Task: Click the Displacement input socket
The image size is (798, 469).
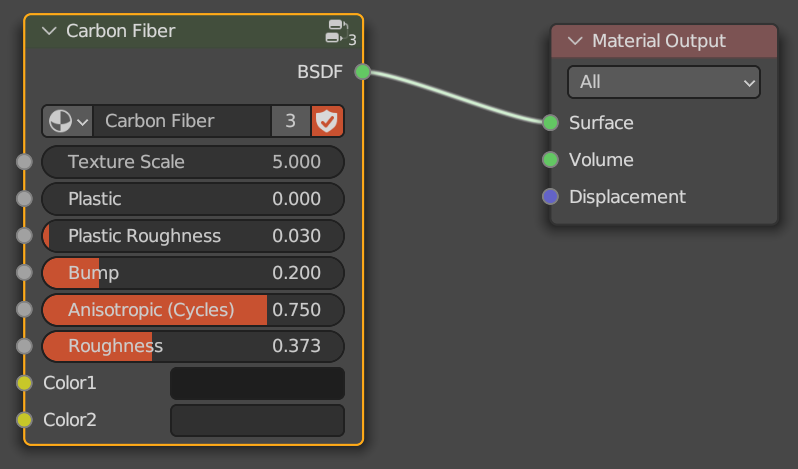Action: (550, 197)
